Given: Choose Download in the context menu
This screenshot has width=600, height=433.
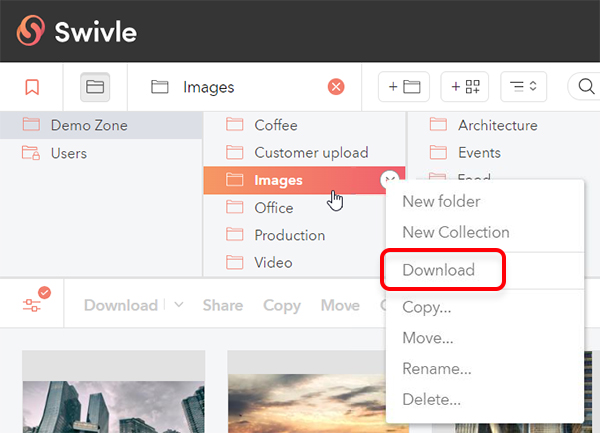Looking at the screenshot, I should (485, 270).
